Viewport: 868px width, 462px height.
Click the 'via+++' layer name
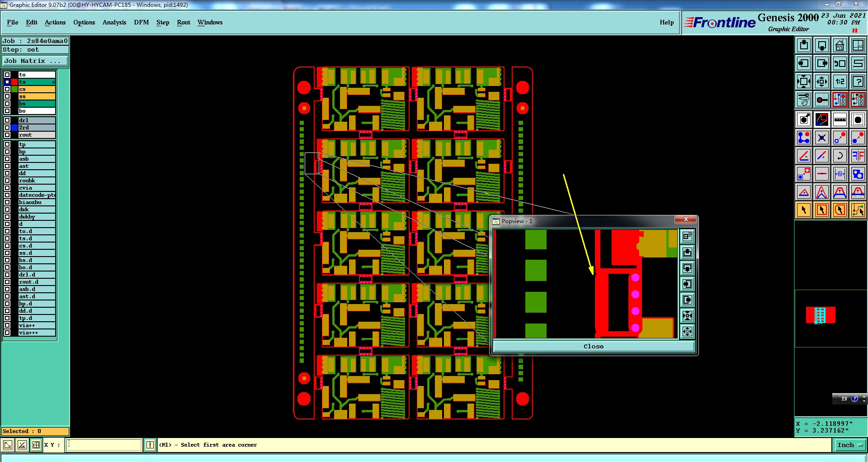pyautogui.click(x=37, y=333)
